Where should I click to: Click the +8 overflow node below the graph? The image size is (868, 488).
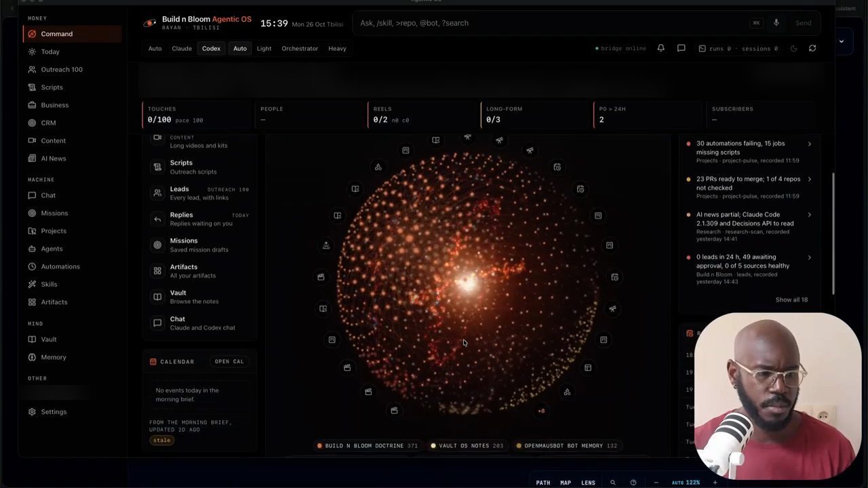click(x=541, y=411)
